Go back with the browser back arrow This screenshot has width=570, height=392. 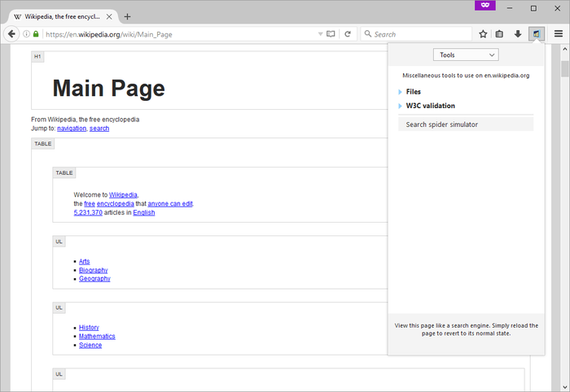[x=11, y=34]
